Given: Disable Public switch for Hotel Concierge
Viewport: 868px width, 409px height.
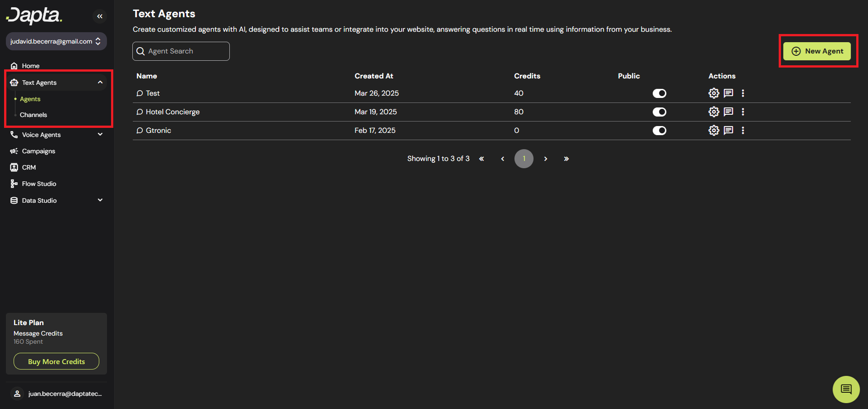Looking at the screenshot, I should click(659, 112).
